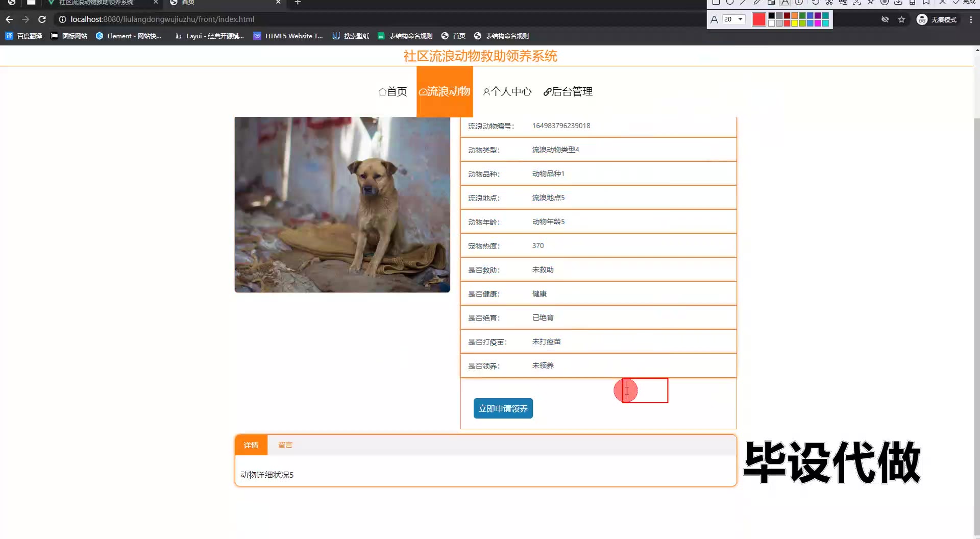Select the 流浪动物 navigation item
This screenshot has height=539, width=980.
(445, 91)
